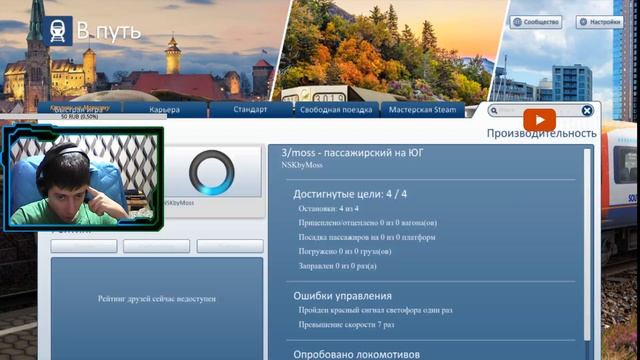Switch to the Свободная поездка tab

point(336,109)
